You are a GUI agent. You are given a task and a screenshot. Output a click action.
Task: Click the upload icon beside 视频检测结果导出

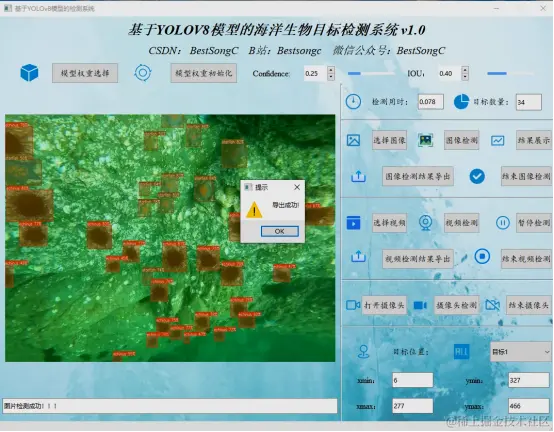[358, 256]
